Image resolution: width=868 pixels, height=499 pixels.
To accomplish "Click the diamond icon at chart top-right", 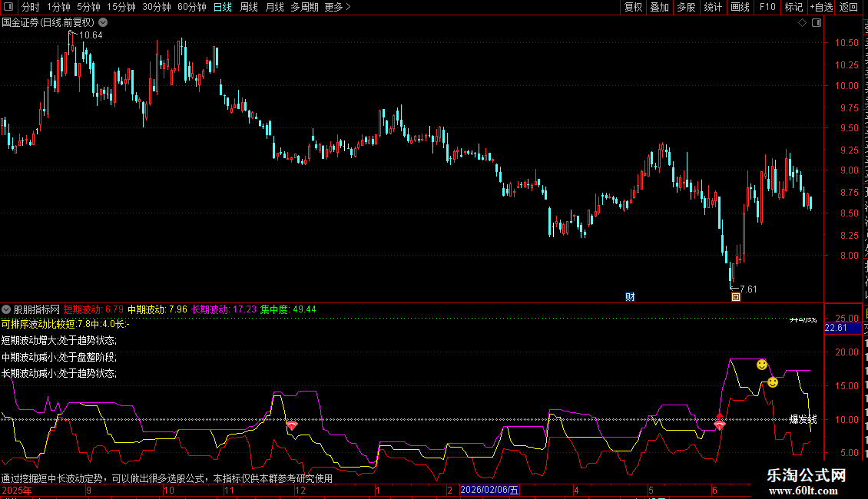I will coord(802,23).
